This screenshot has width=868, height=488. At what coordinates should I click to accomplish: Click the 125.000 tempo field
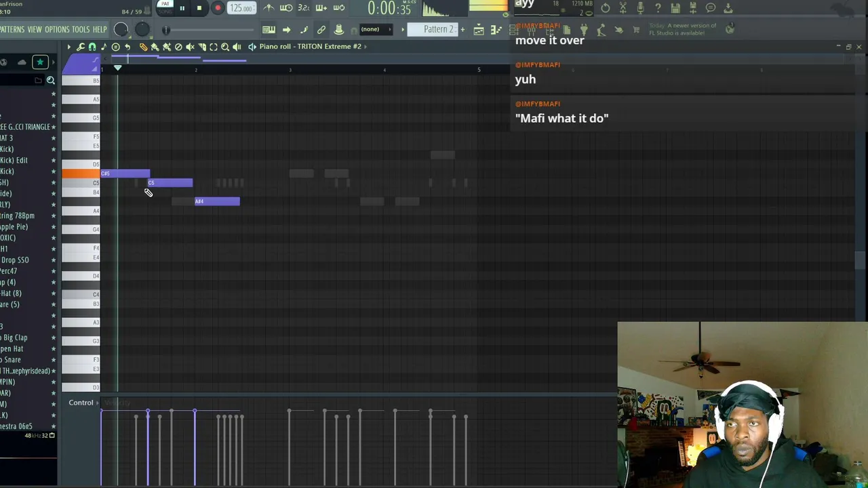point(241,8)
